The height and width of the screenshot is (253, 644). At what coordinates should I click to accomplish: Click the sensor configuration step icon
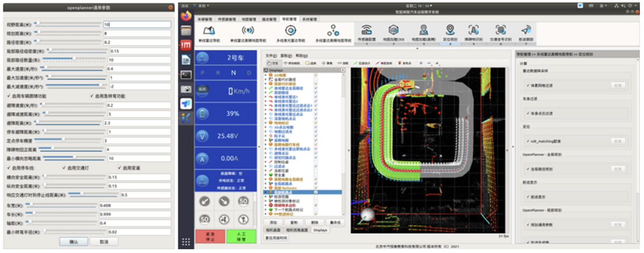click(x=367, y=31)
